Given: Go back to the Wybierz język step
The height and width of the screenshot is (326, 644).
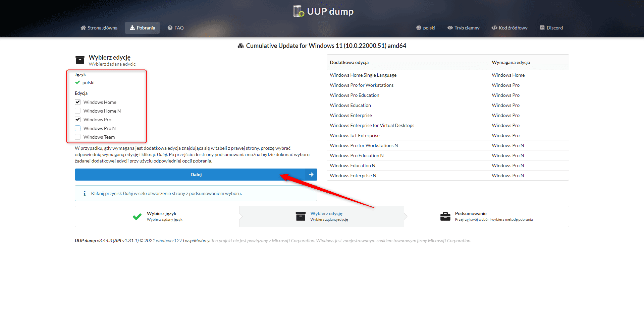Looking at the screenshot, I should coord(157,216).
